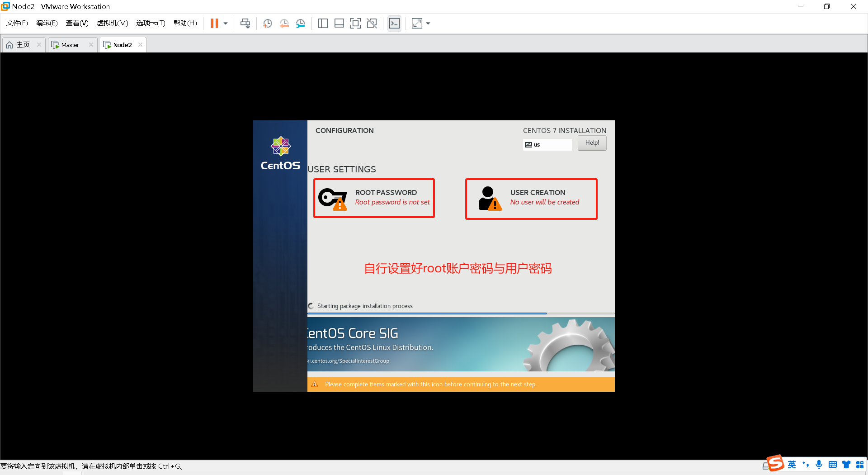Enter full screen mode icon
Viewport: 868px width, 475px height.
355,24
